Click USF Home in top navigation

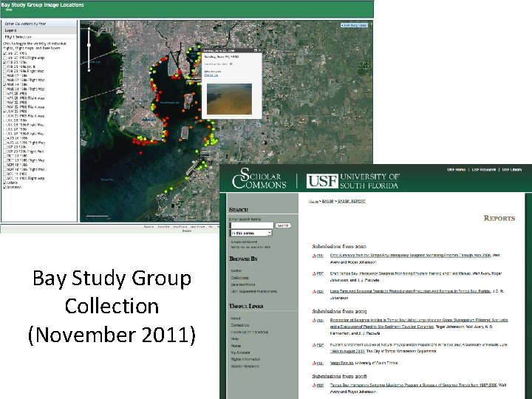[x=456, y=170]
